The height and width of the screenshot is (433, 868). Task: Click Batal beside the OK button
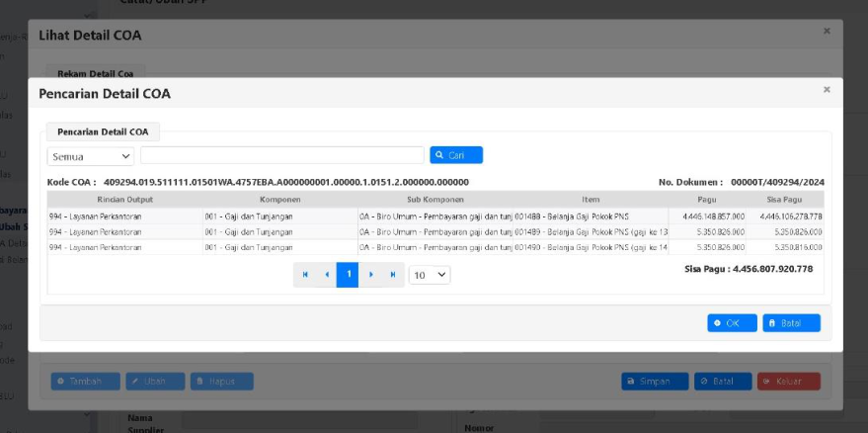[791, 323]
